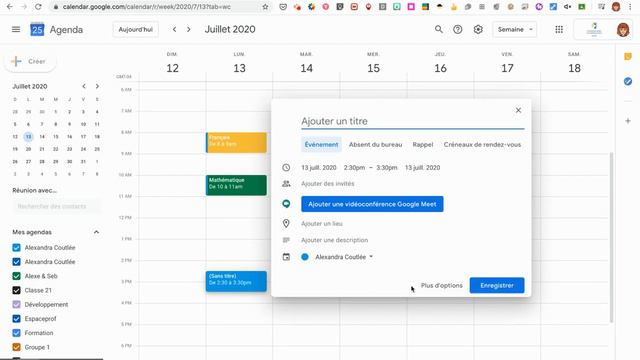
Task: Change the 2:30pm start time
Action: pos(354,167)
